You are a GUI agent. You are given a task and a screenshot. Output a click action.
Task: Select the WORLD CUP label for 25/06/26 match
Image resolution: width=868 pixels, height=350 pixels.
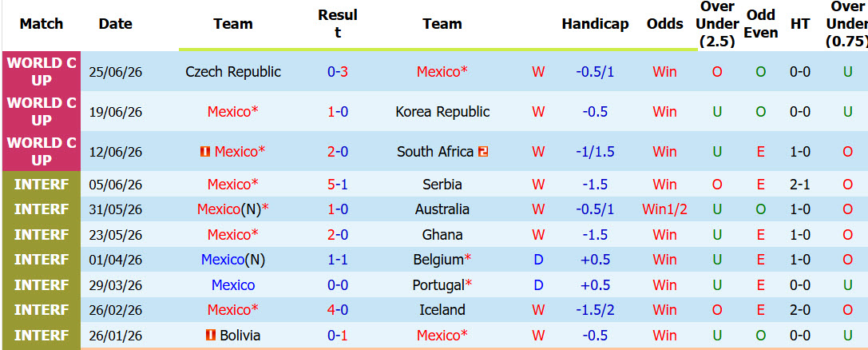point(42,71)
